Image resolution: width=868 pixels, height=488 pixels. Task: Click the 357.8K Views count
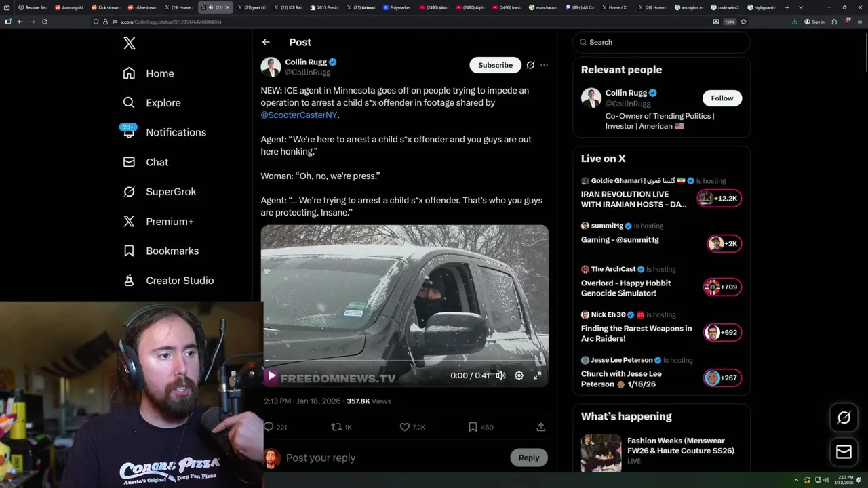pyautogui.click(x=369, y=401)
